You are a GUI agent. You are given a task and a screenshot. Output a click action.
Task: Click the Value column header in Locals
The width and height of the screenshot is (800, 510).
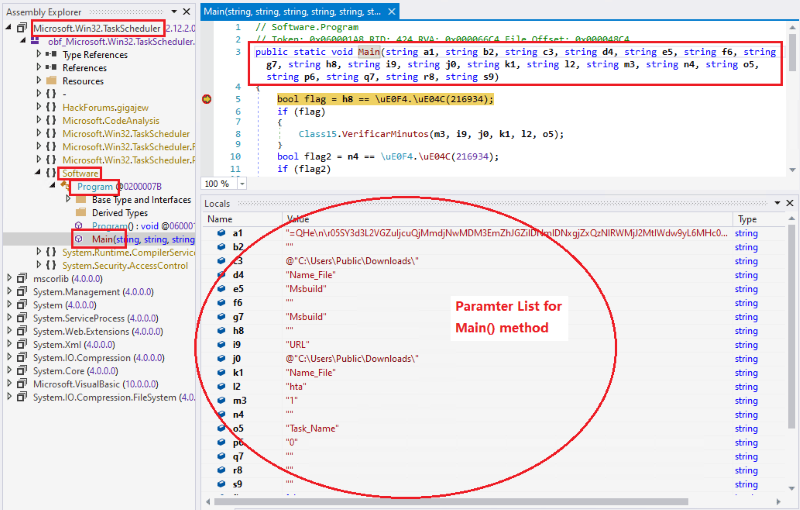tap(298, 218)
